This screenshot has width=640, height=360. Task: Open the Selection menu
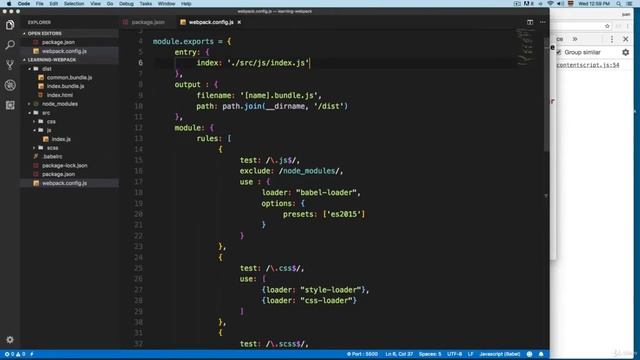click(x=74, y=4)
